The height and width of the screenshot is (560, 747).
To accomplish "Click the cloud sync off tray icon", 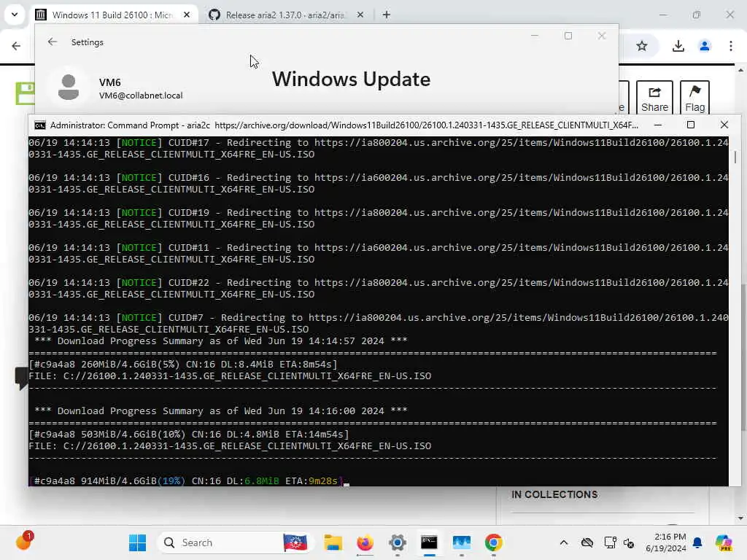I will click(587, 542).
